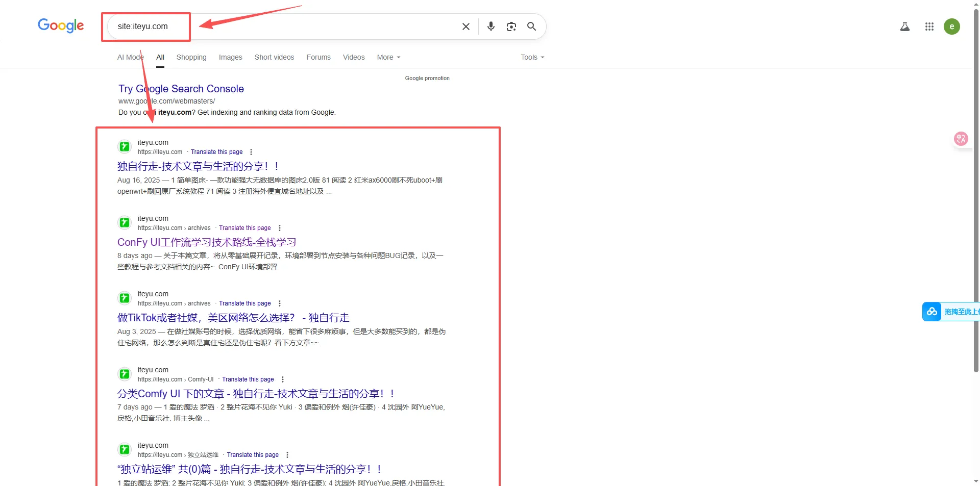
Task: Open the 独自行走-技术文章与生活的分享 result
Action: [199, 166]
